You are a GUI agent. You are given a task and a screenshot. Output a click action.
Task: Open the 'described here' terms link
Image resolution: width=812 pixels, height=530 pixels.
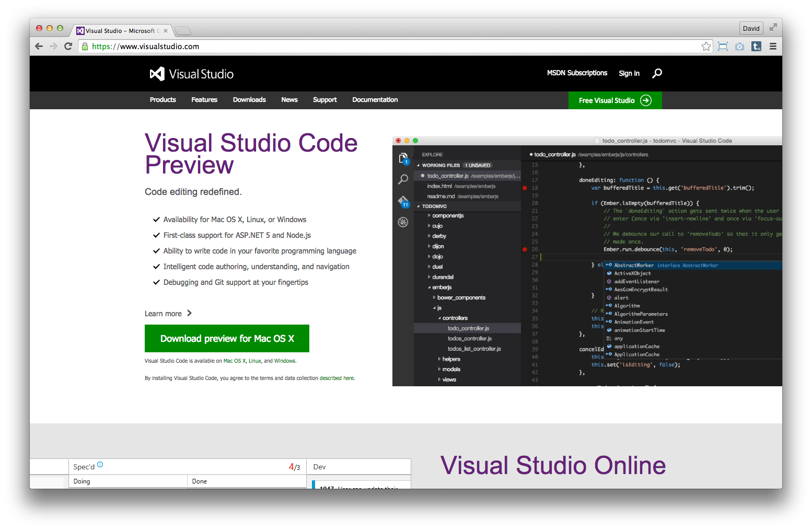pyautogui.click(x=337, y=378)
